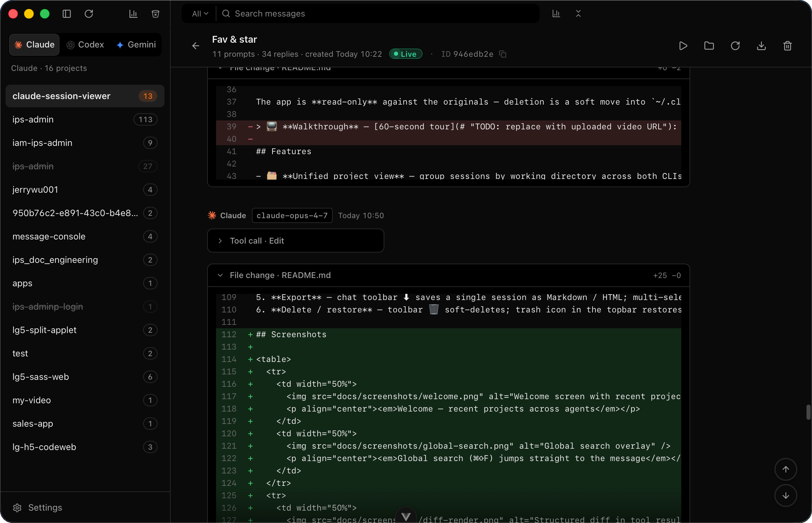Click the '11 prompts · 34 replies' summary text
This screenshot has width=812, height=523.
[255, 54]
